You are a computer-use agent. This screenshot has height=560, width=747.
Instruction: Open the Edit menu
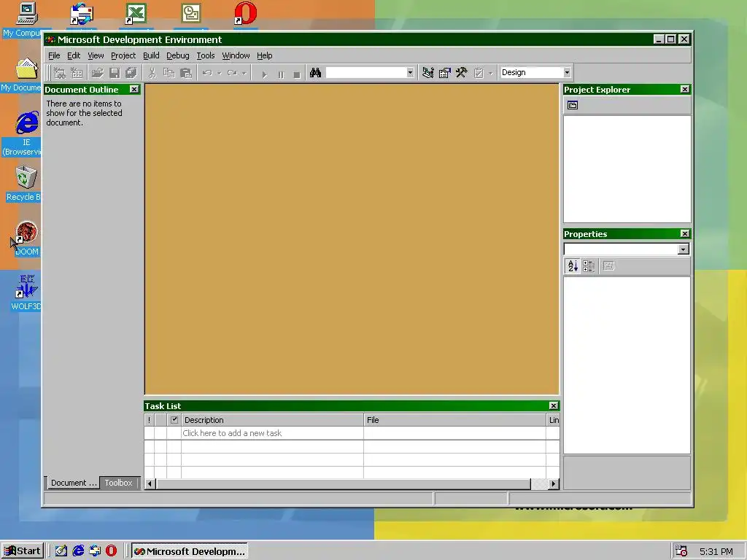(x=74, y=55)
